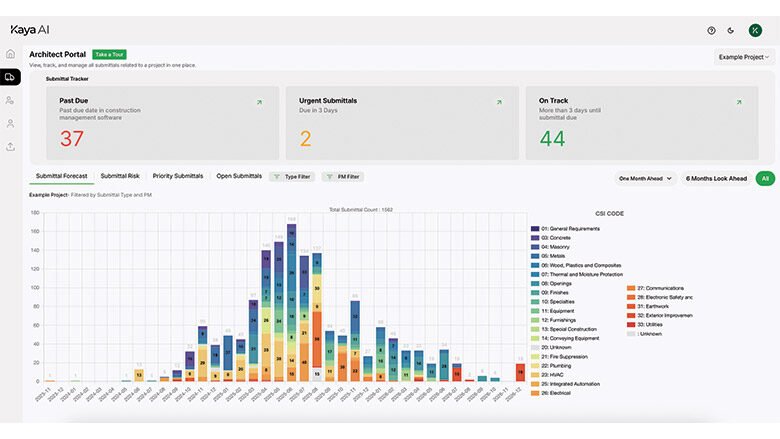The height and width of the screenshot is (439, 780).
Task: Click the 03: Concrete legend color swatch
Action: [535, 238]
